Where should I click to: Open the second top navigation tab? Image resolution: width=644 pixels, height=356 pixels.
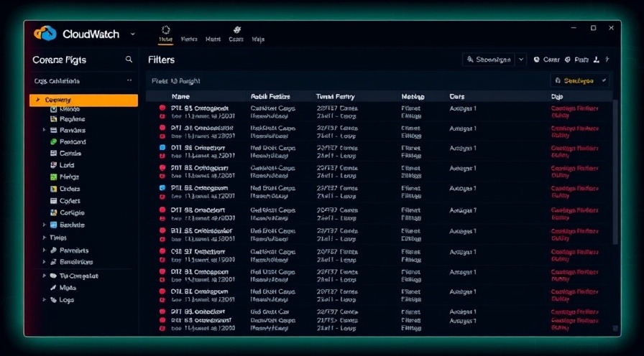pos(189,39)
